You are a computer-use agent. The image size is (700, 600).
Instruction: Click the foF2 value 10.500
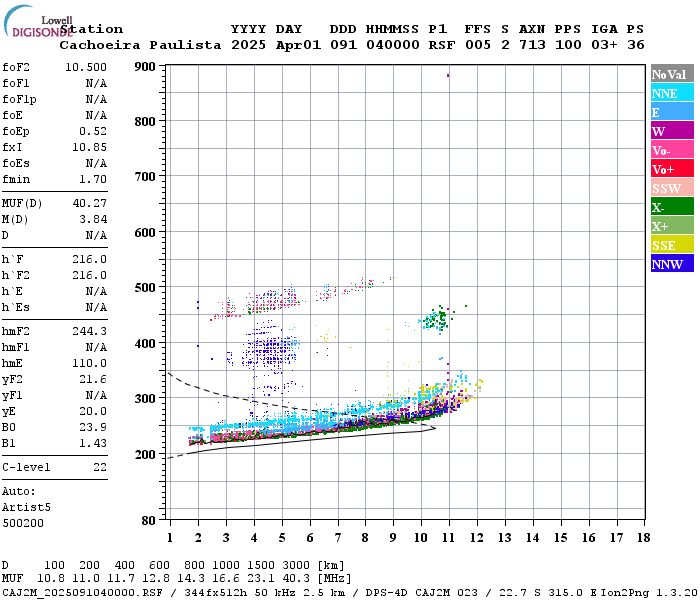(x=86, y=67)
